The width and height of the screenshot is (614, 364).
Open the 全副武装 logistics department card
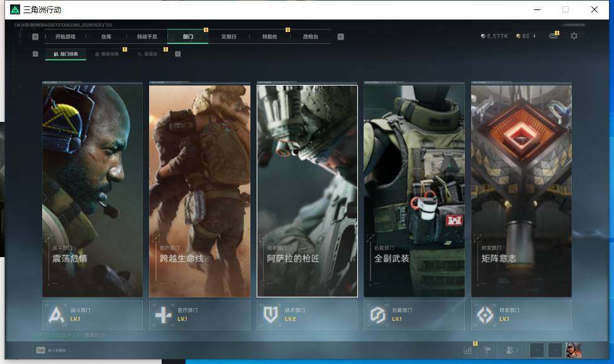click(x=415, y=190)
